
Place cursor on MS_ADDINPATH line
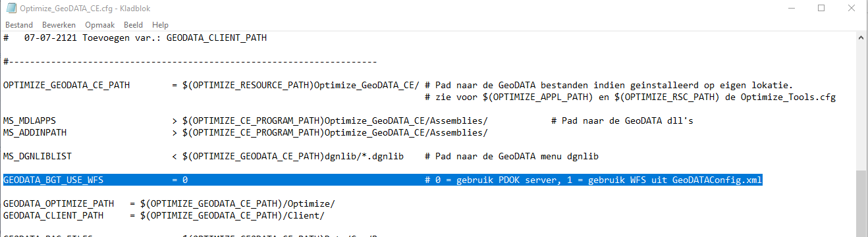[x=246, y=132]
